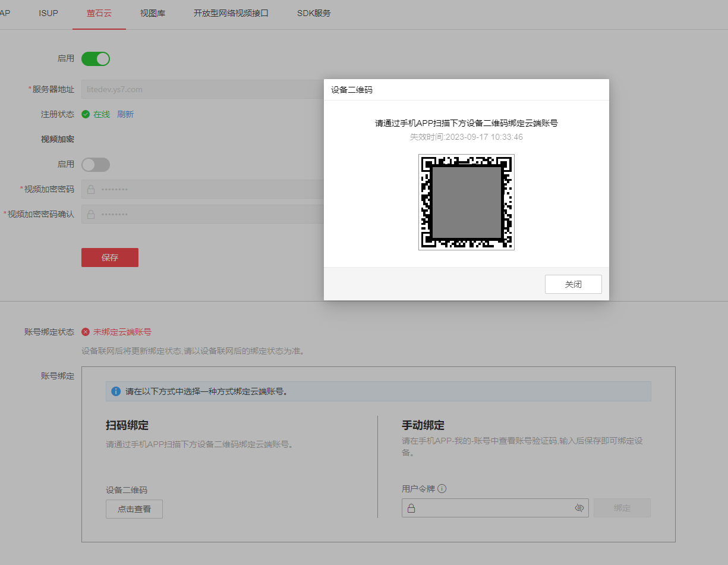Click the 在线 status text
Screen dimensions: 728x565
[x=102, y=114]
